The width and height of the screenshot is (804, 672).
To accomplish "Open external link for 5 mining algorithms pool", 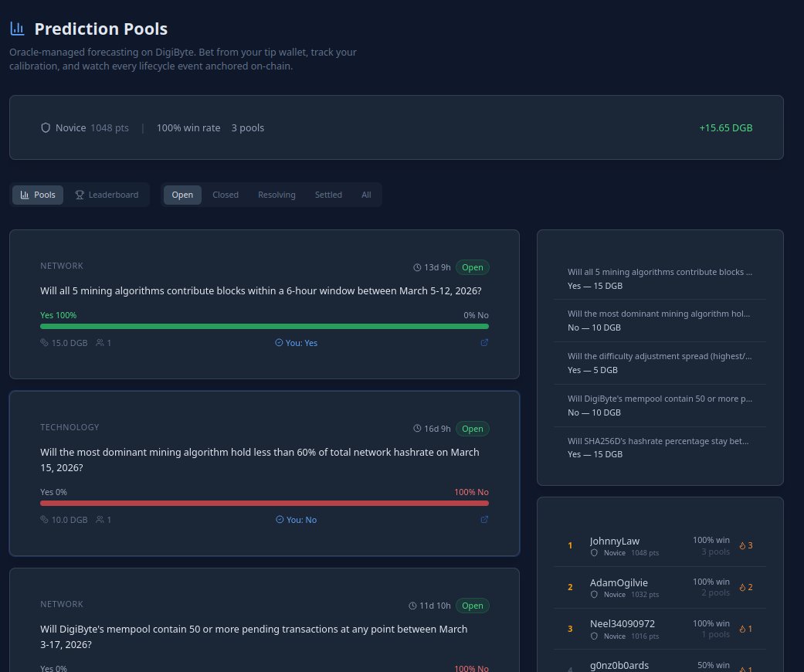I will coord(484,343).
